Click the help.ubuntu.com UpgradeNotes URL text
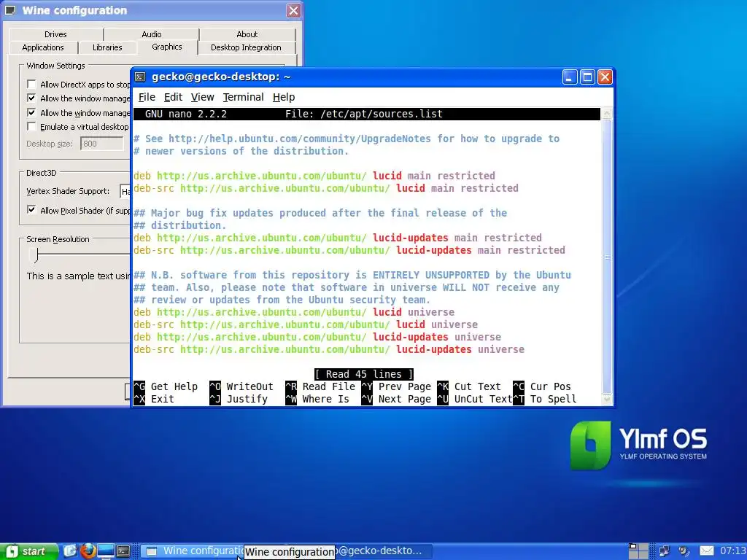This screenshot has width=747, height=560. click(300, 139)
